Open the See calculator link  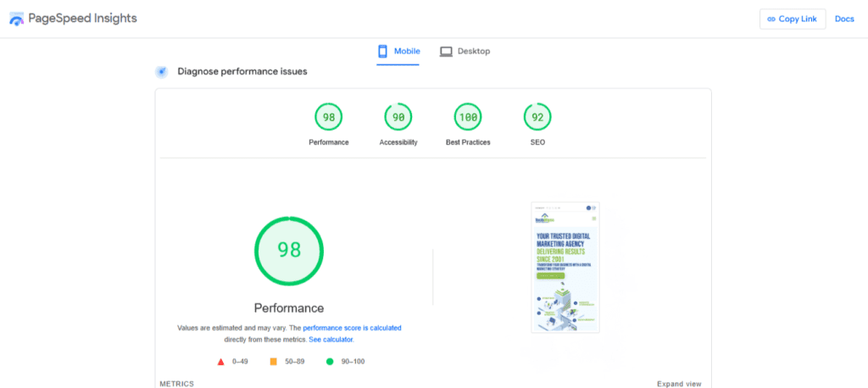coord(331,339)
